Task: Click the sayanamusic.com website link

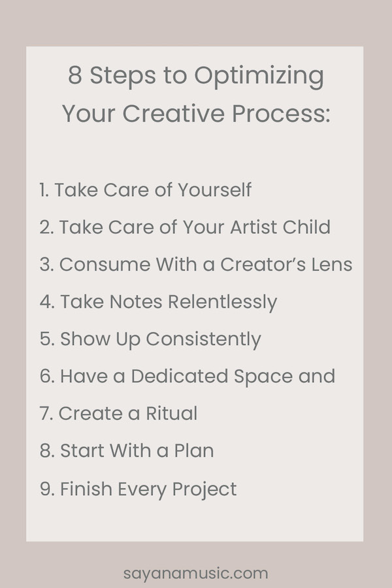Action: (x=195, y=574)
